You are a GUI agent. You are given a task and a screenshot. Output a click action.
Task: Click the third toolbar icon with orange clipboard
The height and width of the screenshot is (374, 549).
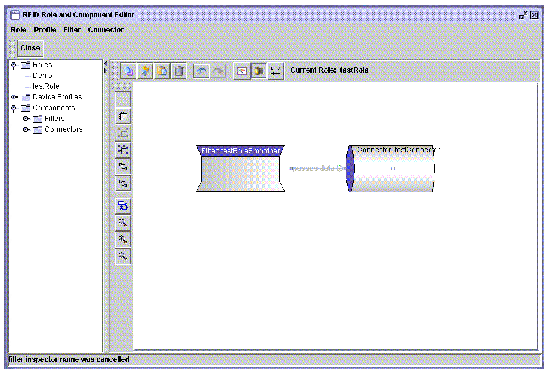(x=162, y=71)
